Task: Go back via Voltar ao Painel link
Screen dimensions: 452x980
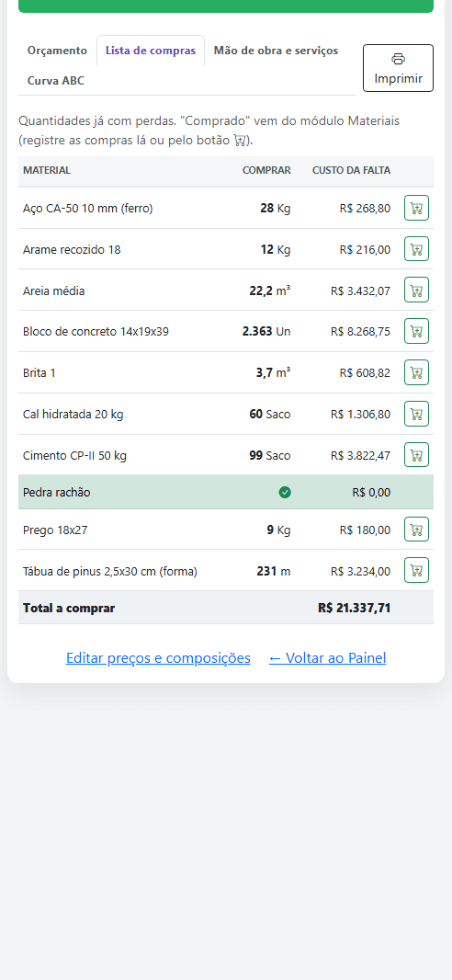Action: click(x=328, y=658)
